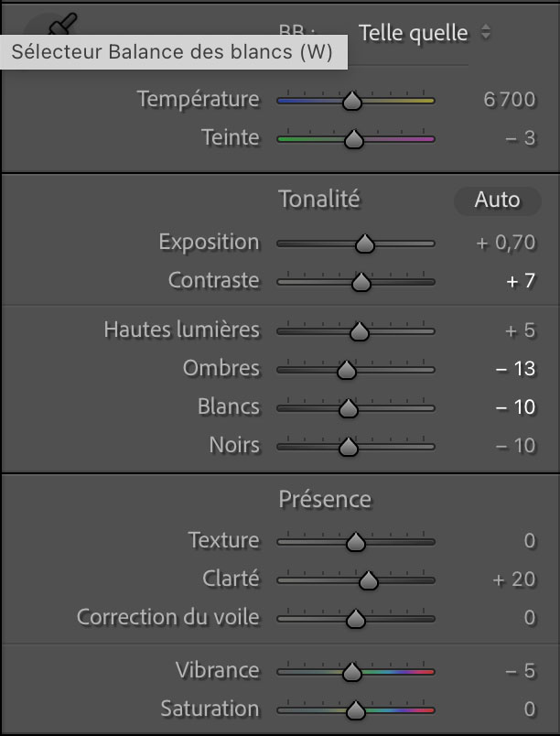Click the Saturation slider handle
Viewport: 560px width, 736px height.
pyautogui.click(x=356, y=711)
